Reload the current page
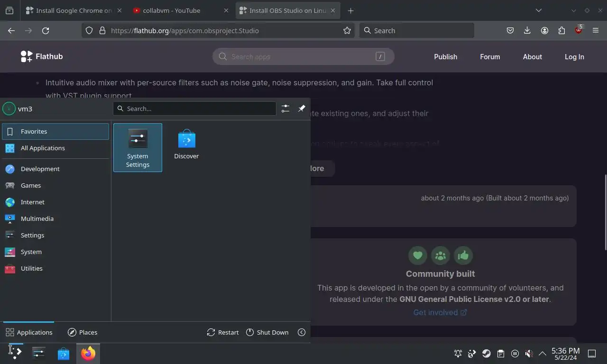The width and height of the screenshot is (607, 364). (x=46, y=30)
